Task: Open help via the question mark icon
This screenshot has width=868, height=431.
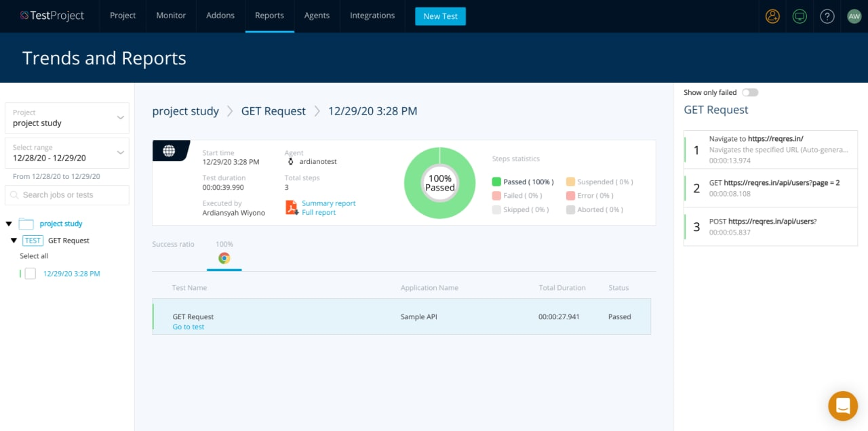Action: tap(827, 16)
